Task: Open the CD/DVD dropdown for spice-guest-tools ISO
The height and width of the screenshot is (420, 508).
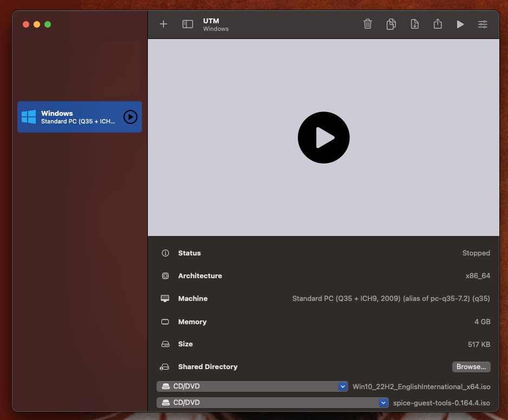Action: pyautogui.click(x=272, y=403)
